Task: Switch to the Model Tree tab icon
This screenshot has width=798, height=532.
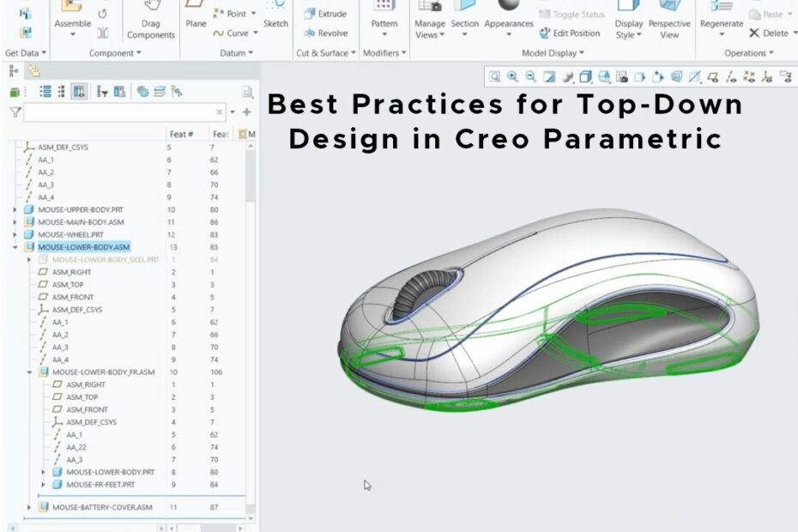Action: 14,70
